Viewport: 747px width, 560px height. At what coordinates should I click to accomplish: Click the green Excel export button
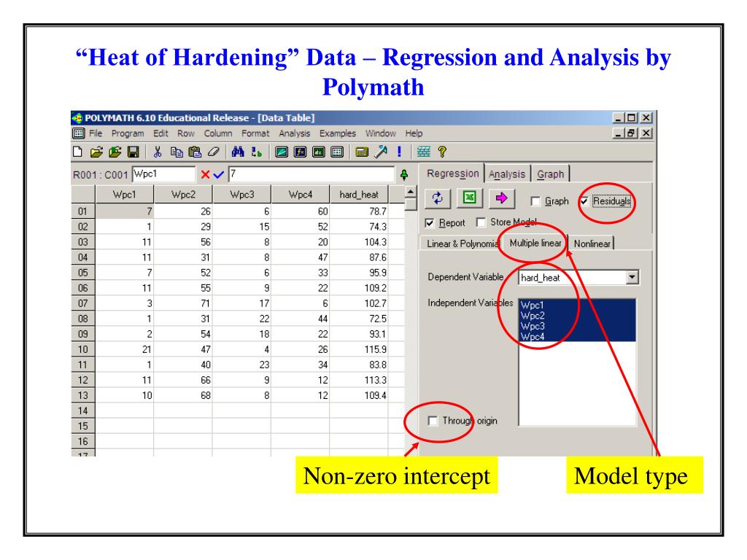tap(469, 198)
